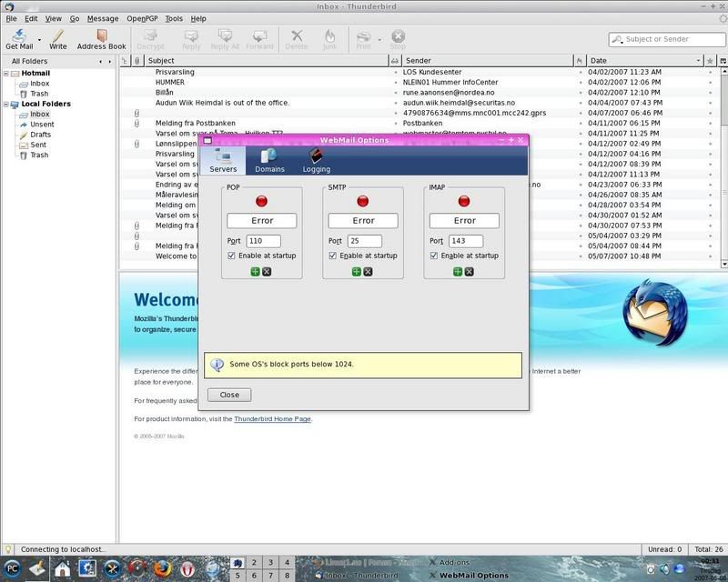The image size is (728, 582).
Task: Open the Thunderbird Home Page link
Action: 272,418
